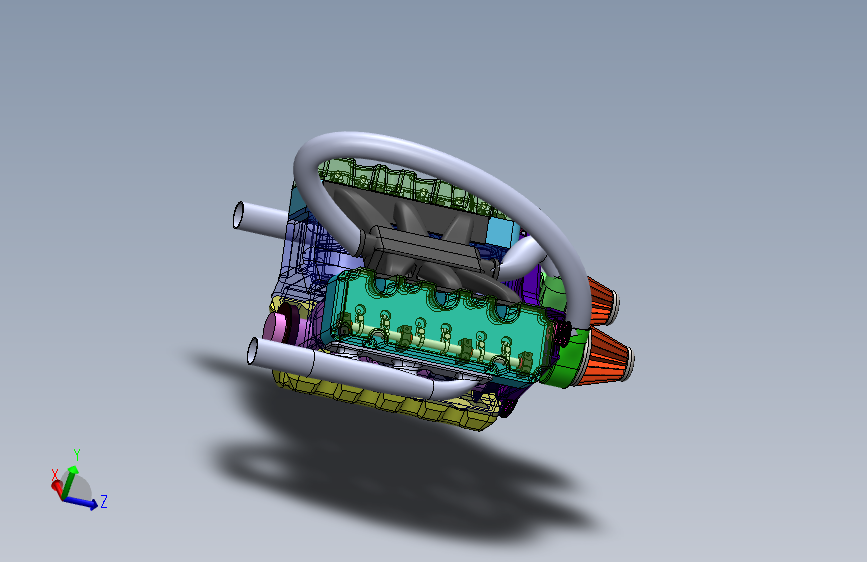Click the blue Z axis of the orientation triad
867x562 pixels.
click(x=82, y=502)
